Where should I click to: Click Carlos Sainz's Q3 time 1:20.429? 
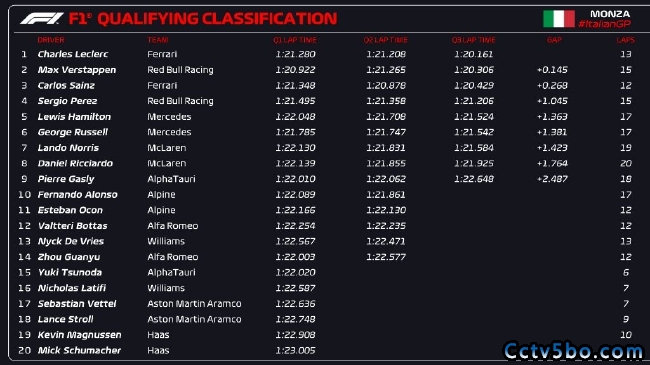(x=474, y=85)
